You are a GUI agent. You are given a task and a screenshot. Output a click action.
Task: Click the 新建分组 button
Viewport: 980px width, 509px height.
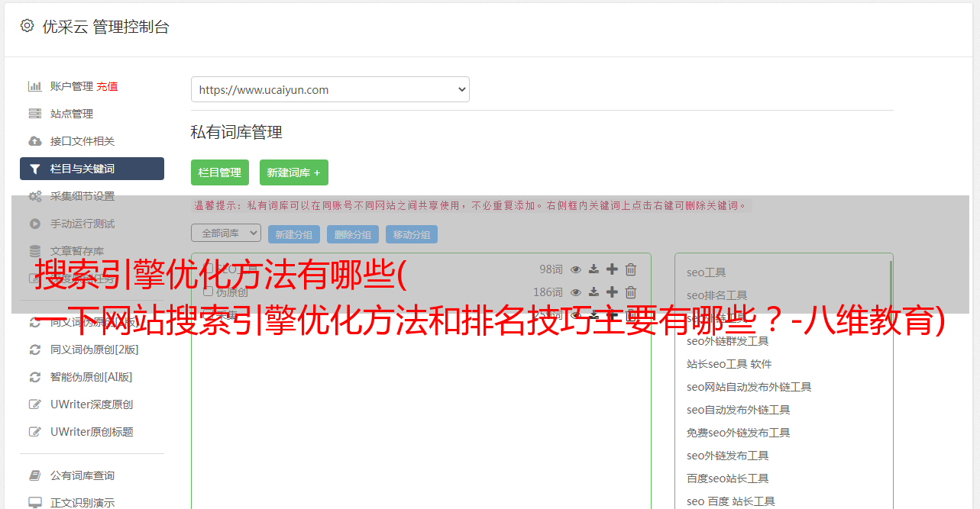(x=294, y=234)
